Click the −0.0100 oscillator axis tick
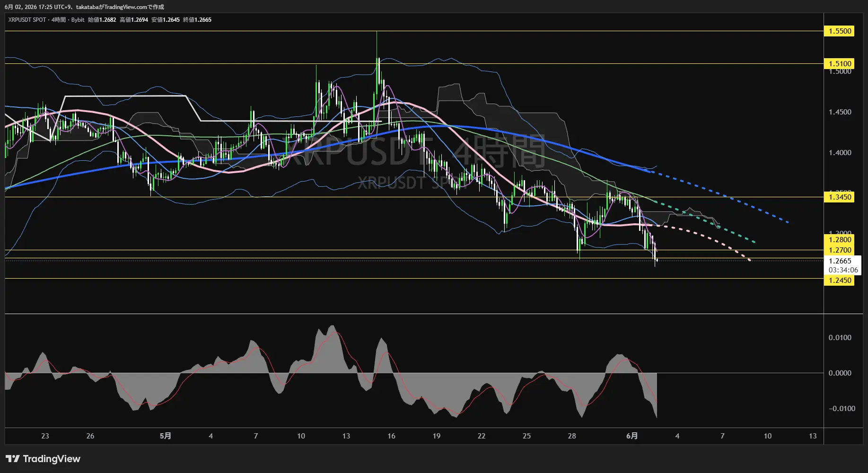Viewport: 868px width, 473px height. pos(842,409)
